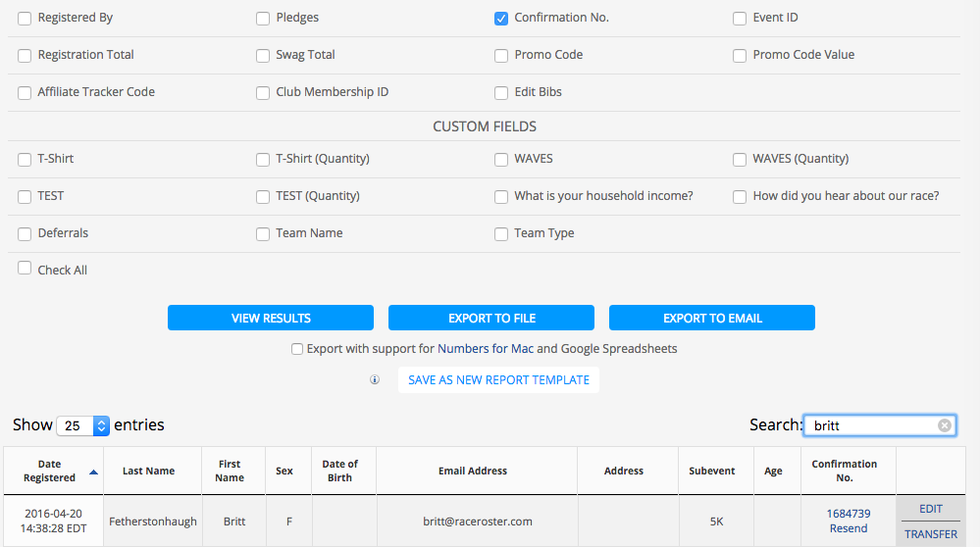
Task: Sort the table by Subevent column header
Action: click(x=712, y=471)
